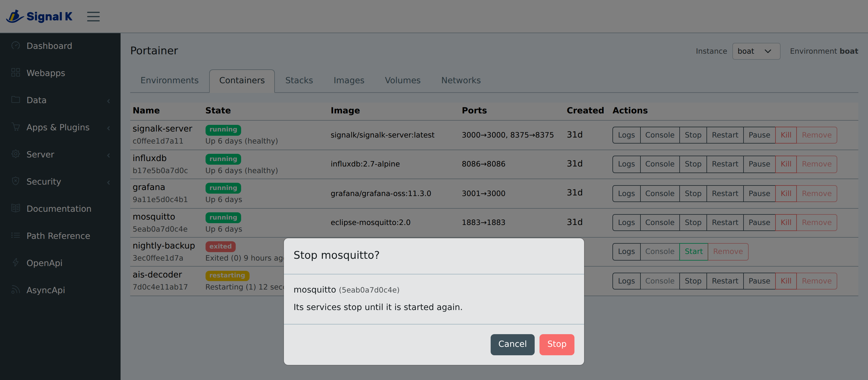Switch to the Volumes tab
The width and height of the screenshot is (868, 380).
click(403, 81)
